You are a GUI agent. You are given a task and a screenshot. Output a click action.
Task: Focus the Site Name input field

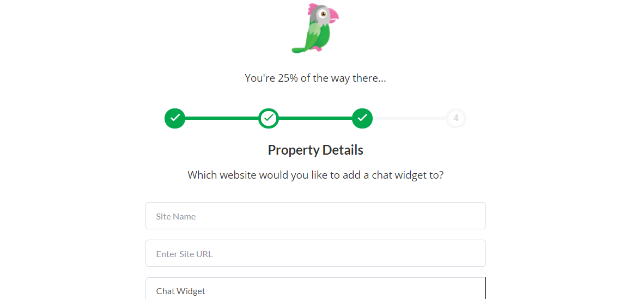point(315,216)
